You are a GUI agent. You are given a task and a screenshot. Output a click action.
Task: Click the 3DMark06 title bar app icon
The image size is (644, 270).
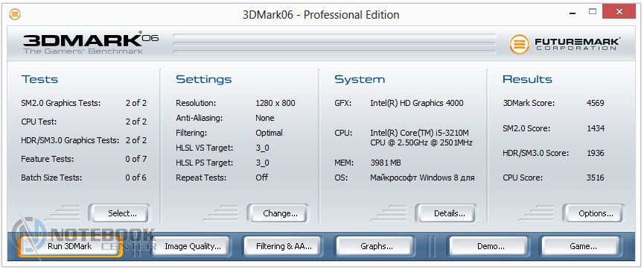(15, 14)
